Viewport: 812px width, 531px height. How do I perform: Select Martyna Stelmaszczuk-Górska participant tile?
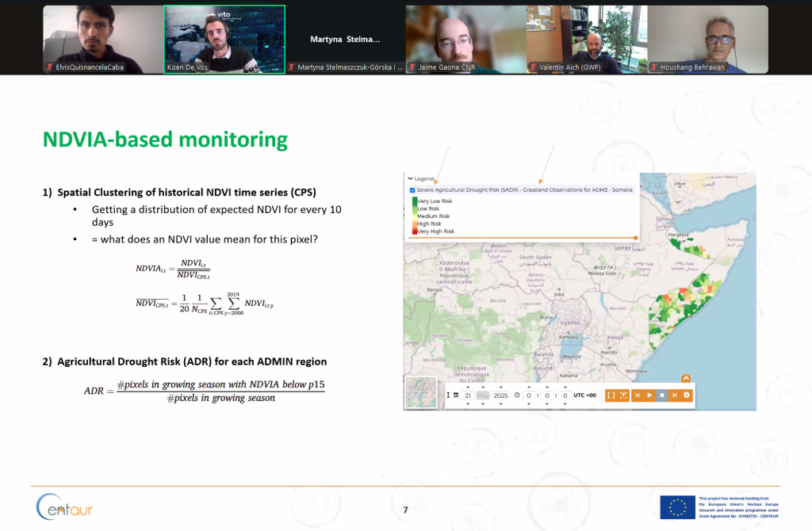point(345,40)
